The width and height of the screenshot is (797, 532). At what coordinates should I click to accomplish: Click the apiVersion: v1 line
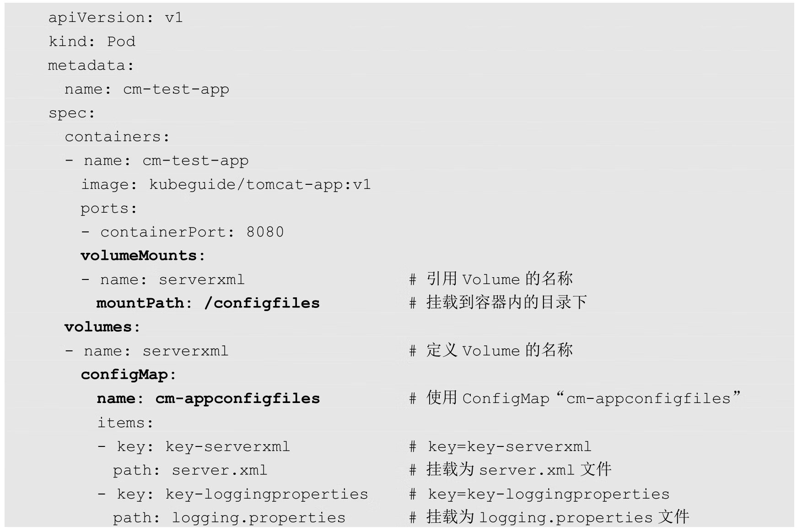tap(115, 18)
